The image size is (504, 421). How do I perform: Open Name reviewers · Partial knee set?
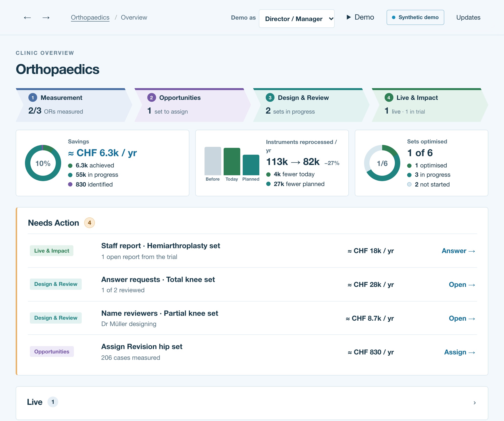point(160,313)
